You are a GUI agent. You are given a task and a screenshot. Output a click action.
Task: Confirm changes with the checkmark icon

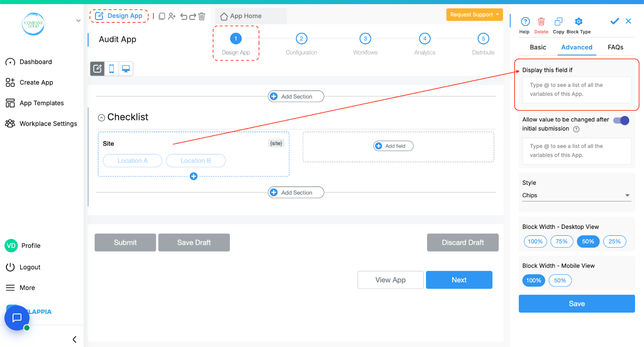[x=615, y=21]
